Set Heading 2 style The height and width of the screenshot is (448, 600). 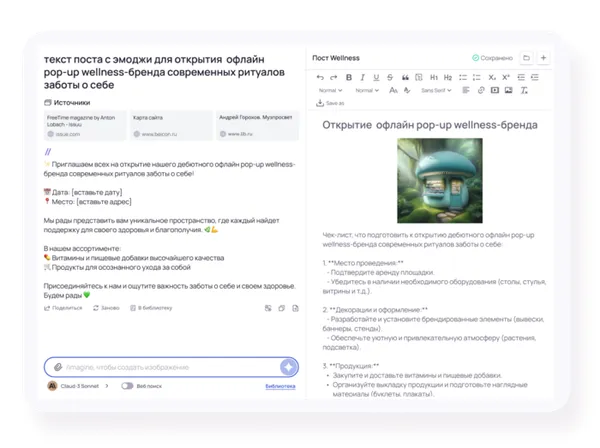click(x=448, y=78)
